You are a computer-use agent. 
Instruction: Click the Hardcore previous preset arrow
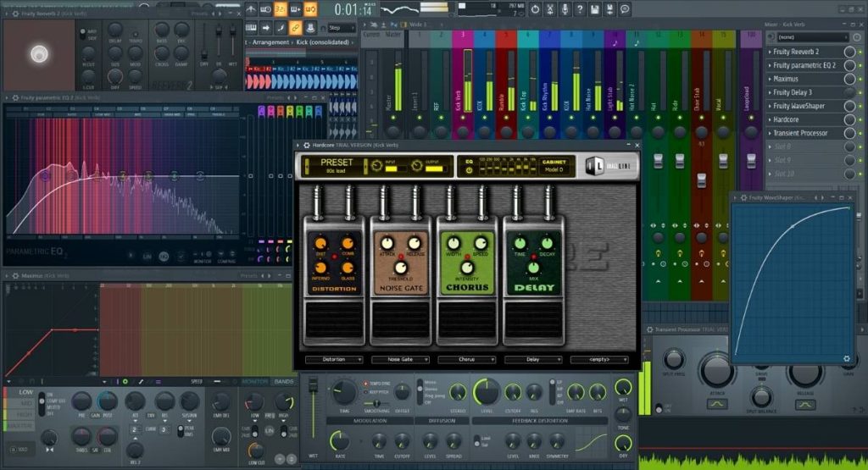[307, 167]
